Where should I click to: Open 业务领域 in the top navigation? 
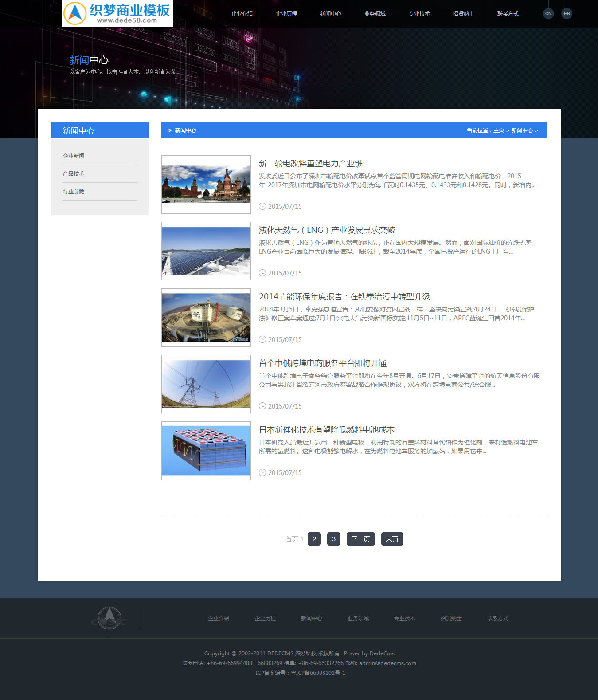tap(375, 14)
